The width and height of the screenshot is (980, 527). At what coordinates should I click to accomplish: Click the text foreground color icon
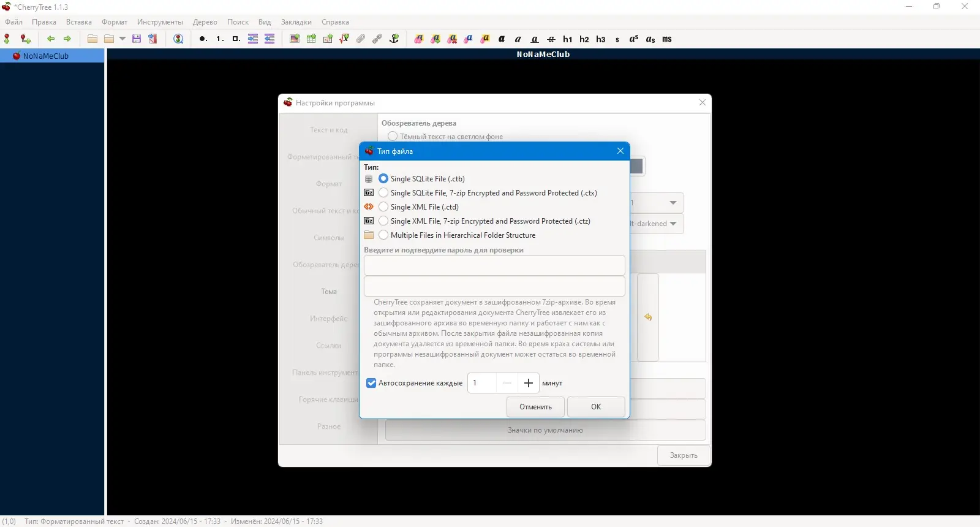coord(469,39)
